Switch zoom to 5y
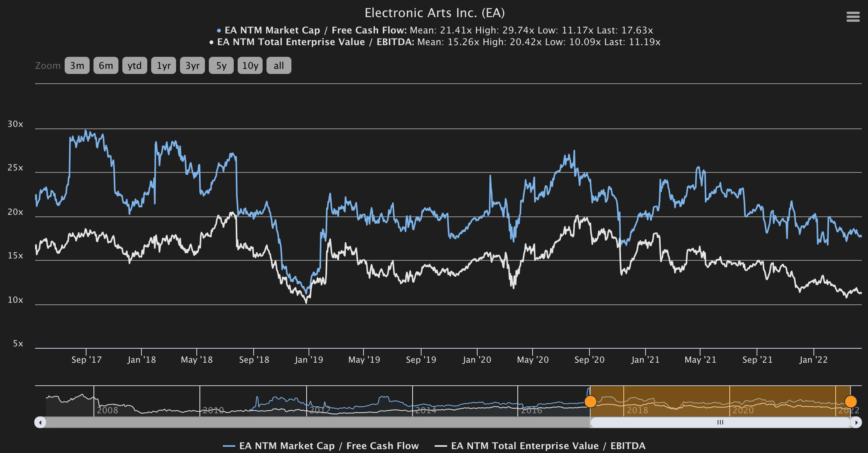Viewport: 868px width, 453px height. point(221,65)
